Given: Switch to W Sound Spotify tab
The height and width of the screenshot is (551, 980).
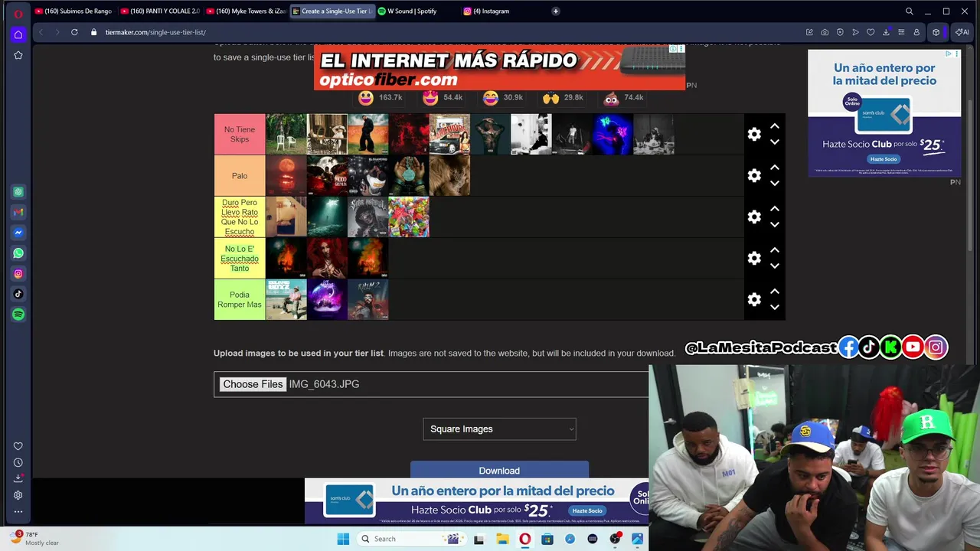Looking at the screenshot, I should point(417,11).
